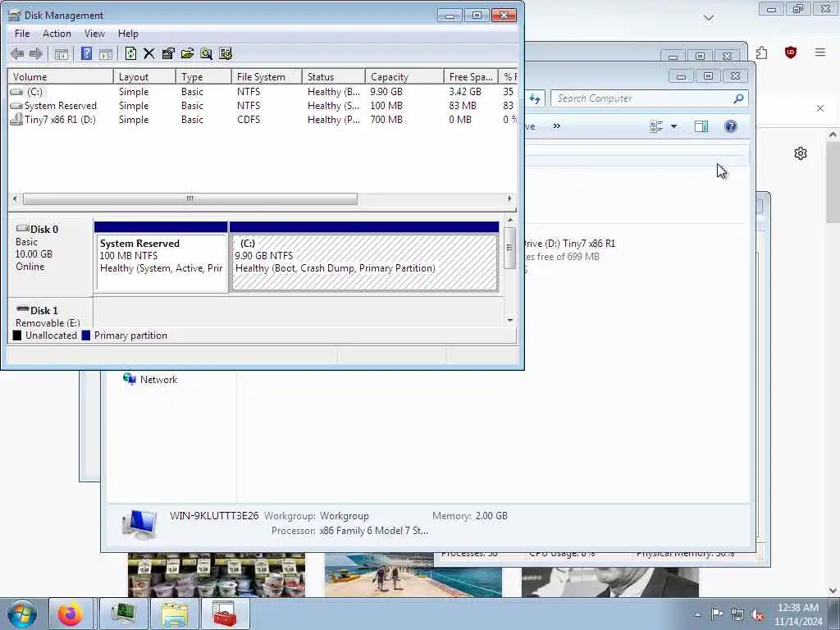Click the volume list scroll-right arrow
The height and width of the screenshot is (630, 840).
pos(509,199)
